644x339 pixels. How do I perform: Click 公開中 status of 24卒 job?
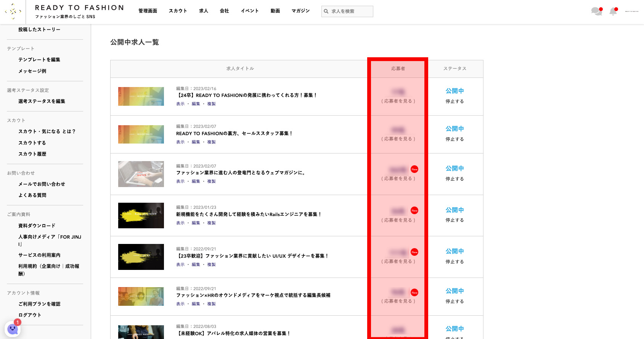tap(455, 91)
